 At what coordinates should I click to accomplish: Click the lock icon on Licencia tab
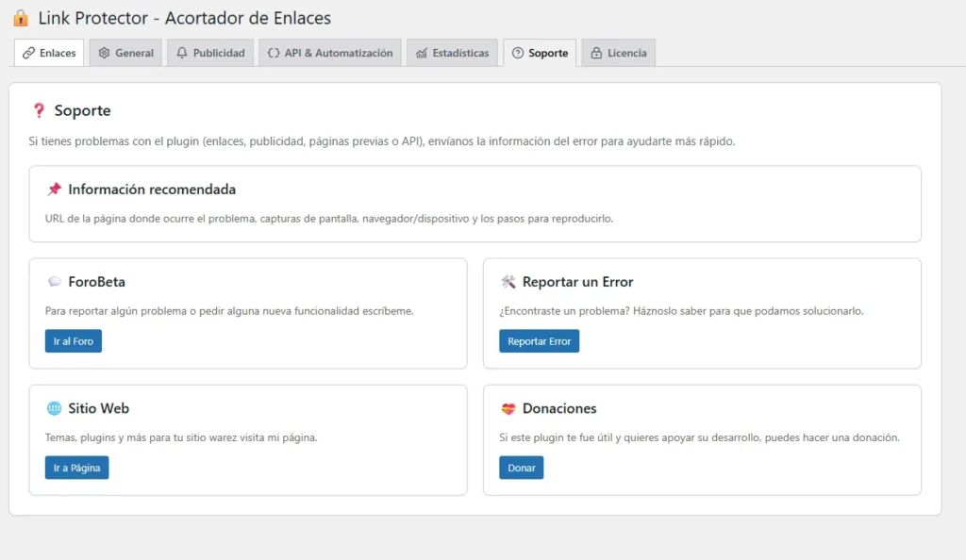596,53
